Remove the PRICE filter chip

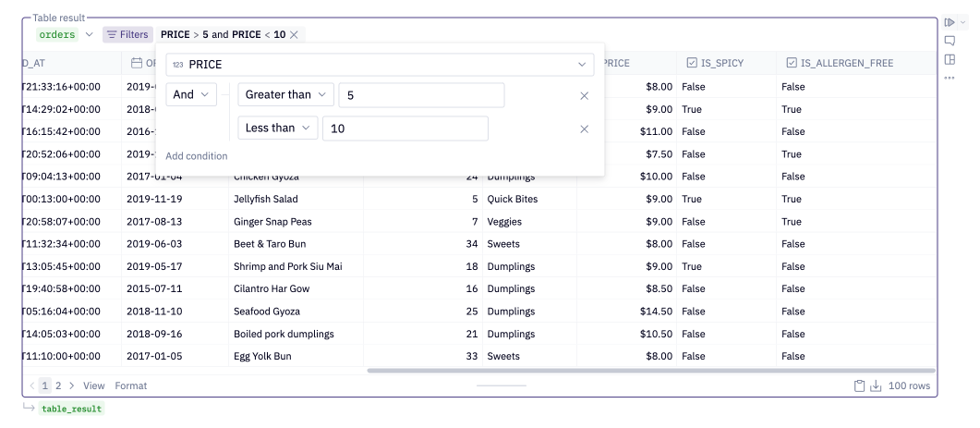295,35
